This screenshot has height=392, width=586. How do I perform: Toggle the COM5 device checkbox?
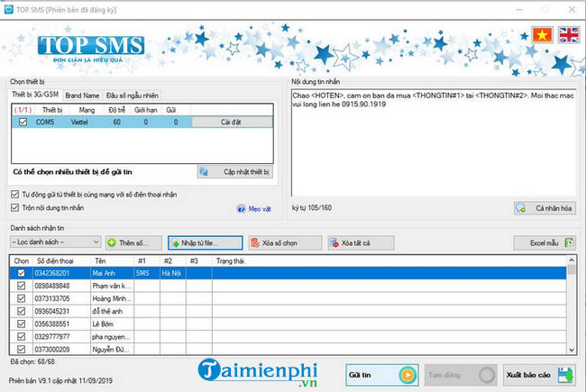pos(23,121)
